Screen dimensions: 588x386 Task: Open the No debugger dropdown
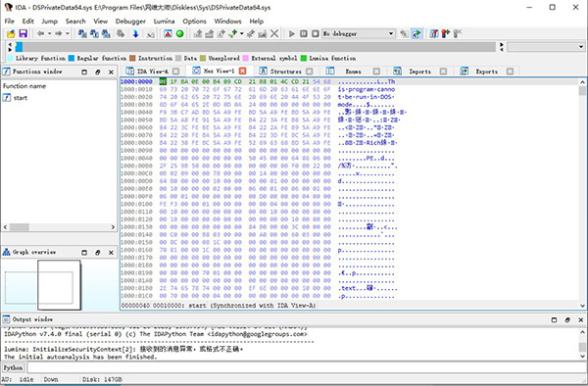[359, 33]
